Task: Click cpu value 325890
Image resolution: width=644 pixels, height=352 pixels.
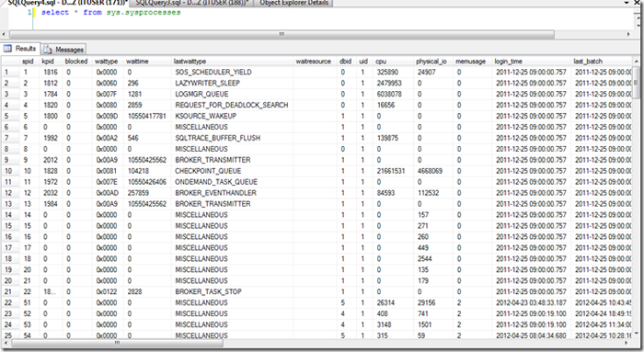Action: tap(394, 72)
